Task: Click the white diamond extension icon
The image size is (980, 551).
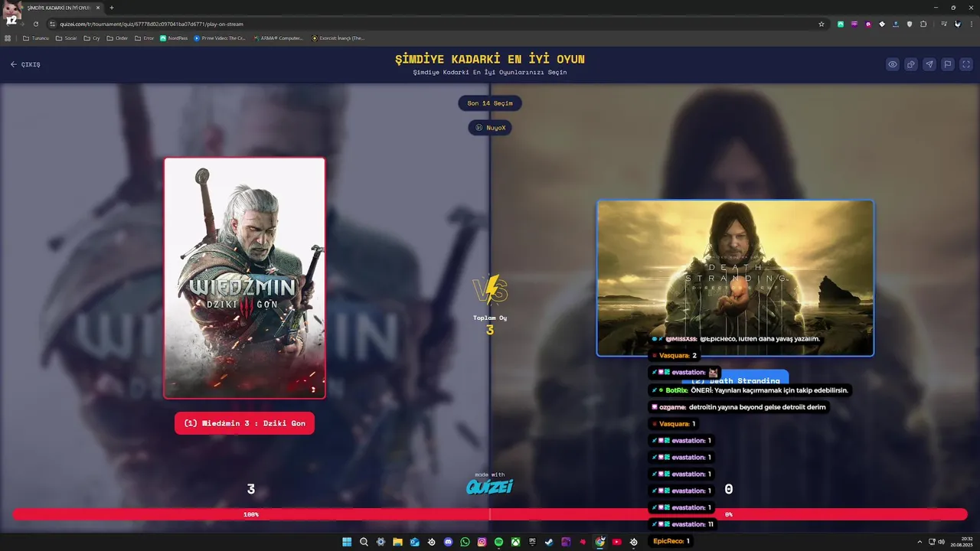Action: coord(882,24)
